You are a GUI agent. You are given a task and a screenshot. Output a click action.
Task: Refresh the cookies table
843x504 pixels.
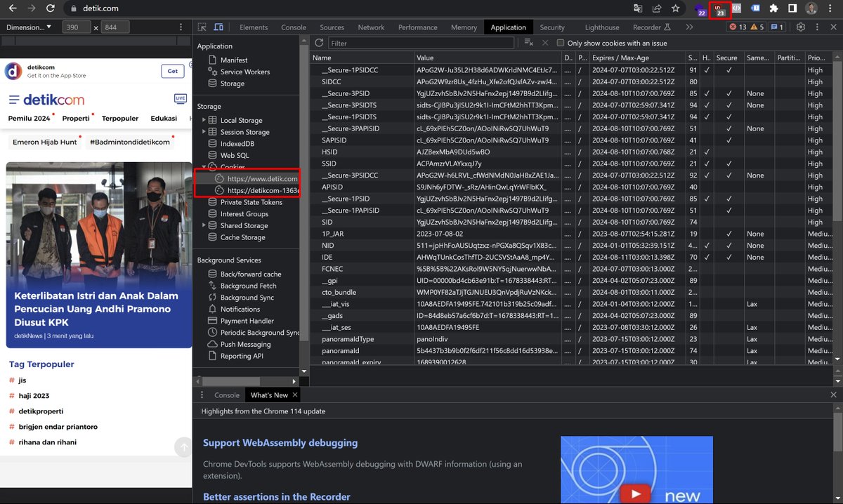click(320, 43)
